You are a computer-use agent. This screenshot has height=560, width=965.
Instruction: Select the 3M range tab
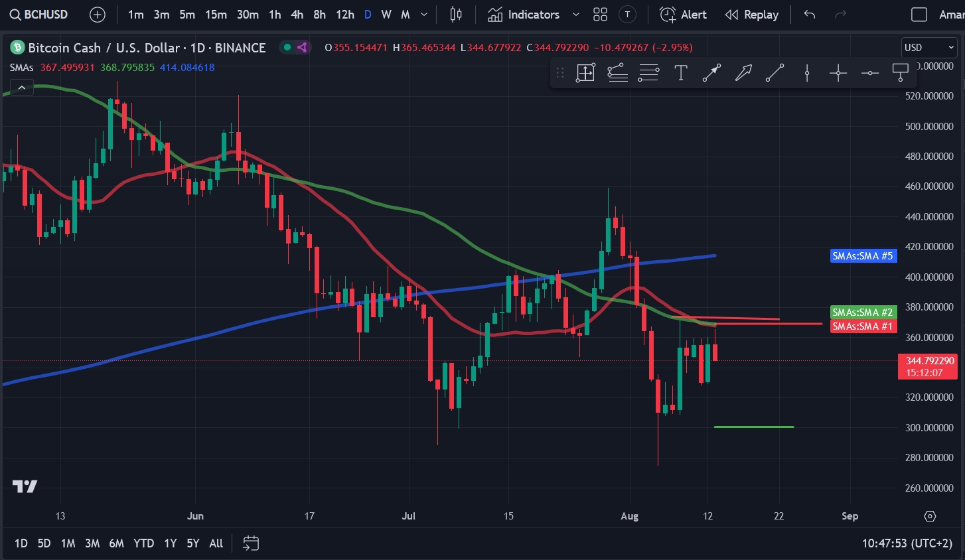click(92, 543)
